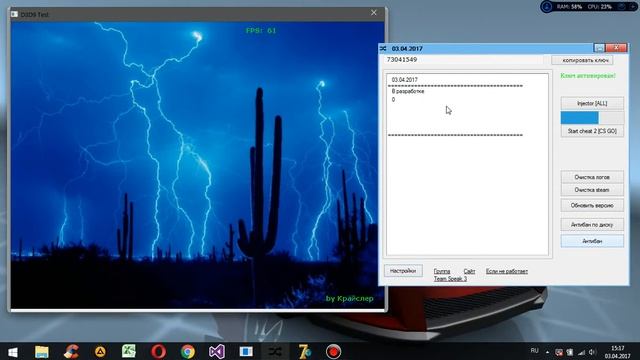
Task: Click the '0' line in the log box
Action: 393,100
